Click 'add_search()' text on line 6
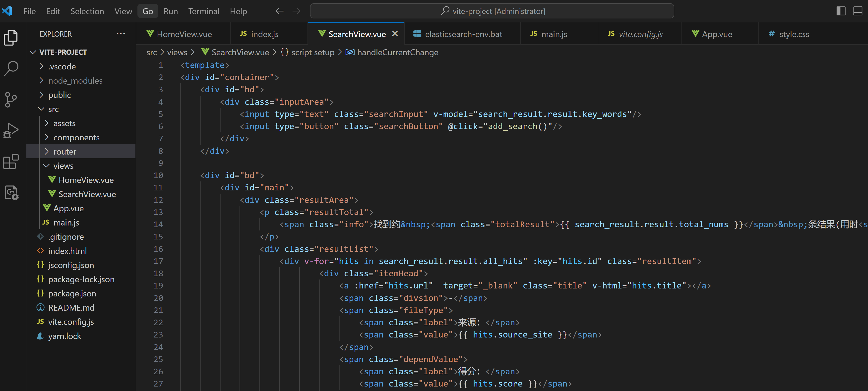The image size is (868, 391). pos(518,126)
